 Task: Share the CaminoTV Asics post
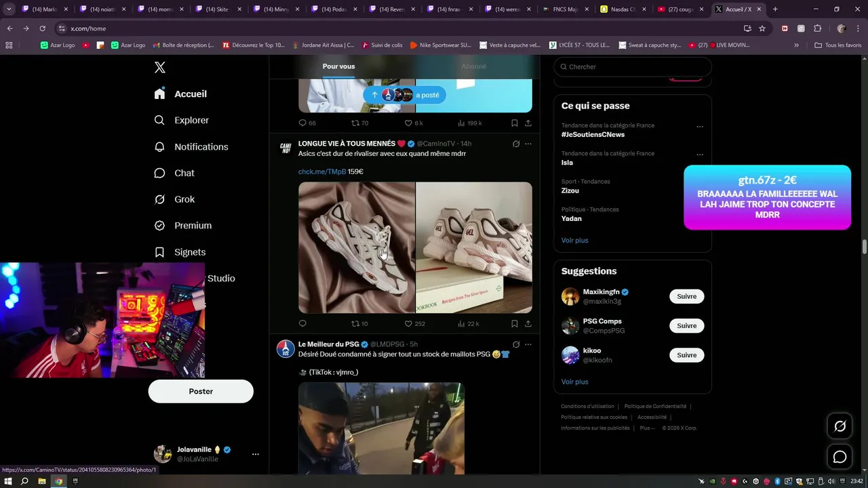pyautogui.click(x=528, y=324)
